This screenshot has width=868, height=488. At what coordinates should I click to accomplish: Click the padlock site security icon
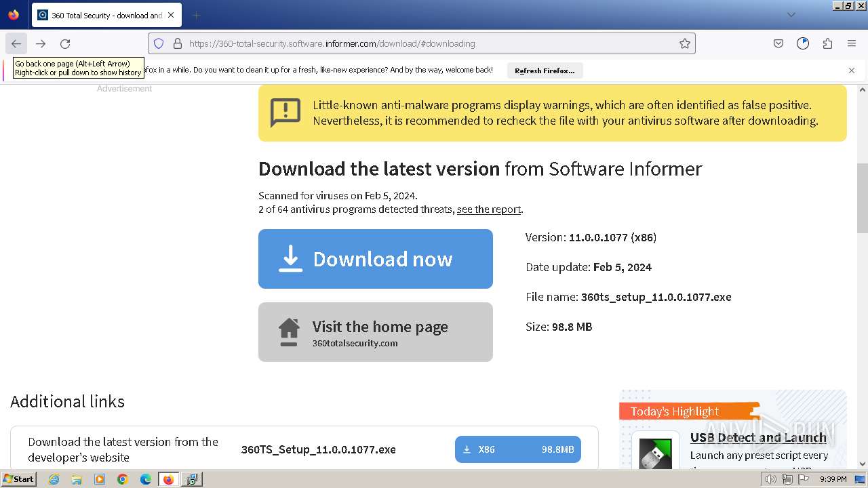point(178,43)
